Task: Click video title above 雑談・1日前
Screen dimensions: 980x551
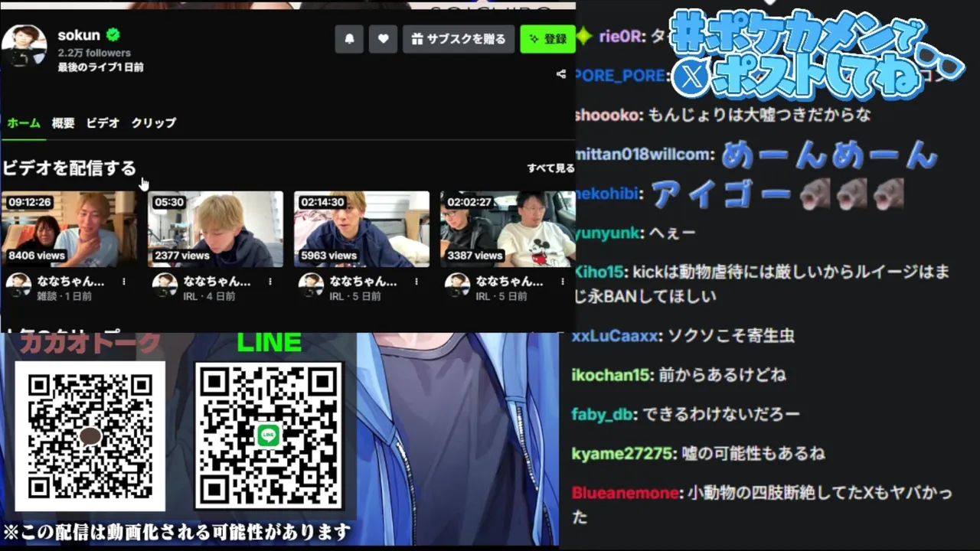Action: [70, 281]
